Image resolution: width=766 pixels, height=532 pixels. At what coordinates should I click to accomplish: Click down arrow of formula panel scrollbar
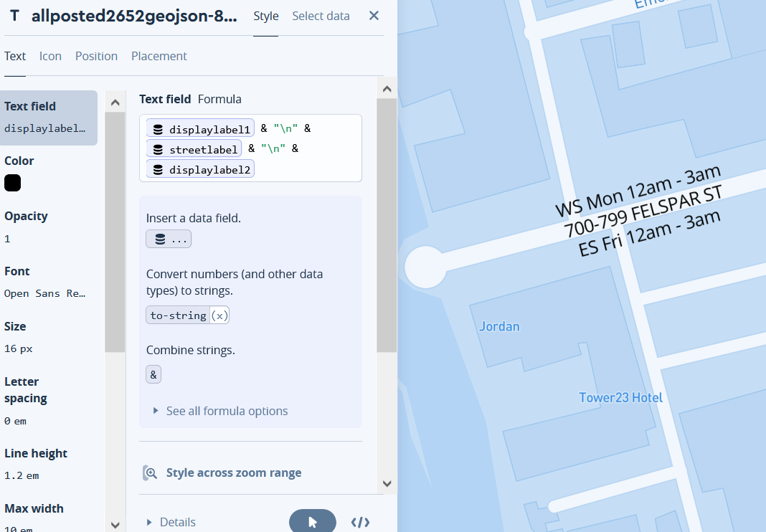click(x=387, y=484)
